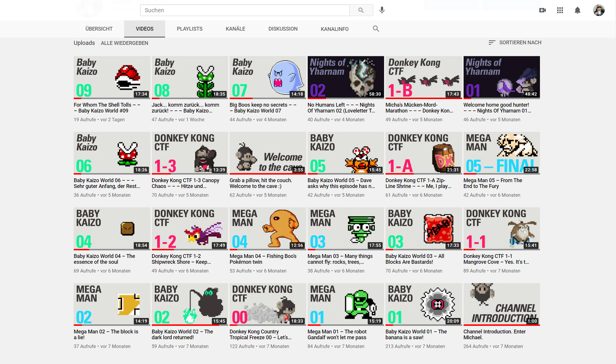Open the Welcome to the cave thumbnail
The height and width of the screenshot is (364, 616).
[x=268, y=153]
